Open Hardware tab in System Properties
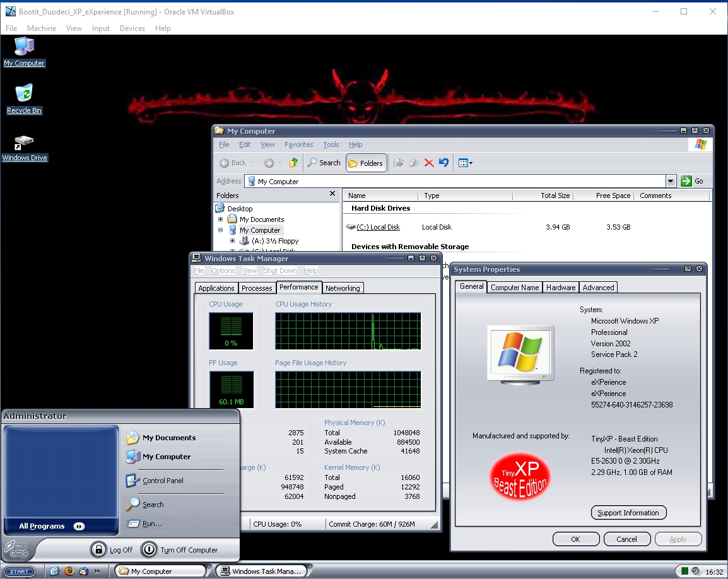The image size is (728, 579). pyautogui.click(x=560, y=288)
